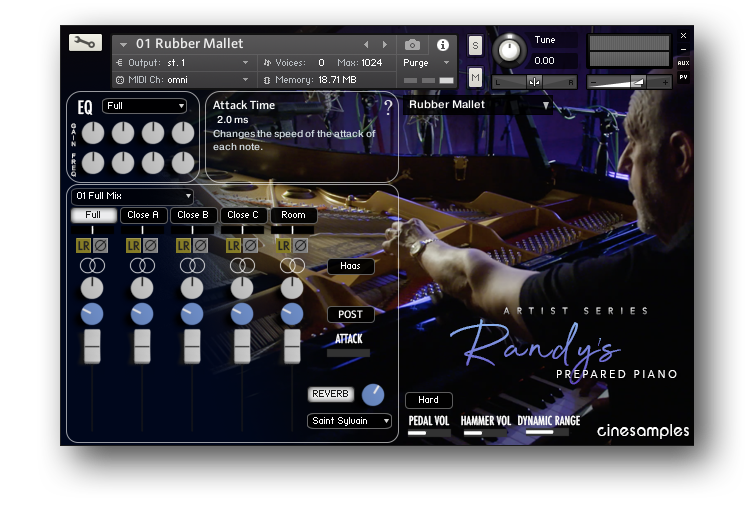Open the wrench instrument edit mode
The height and width of the screenshot is (506, 754).
pos(85,43)
